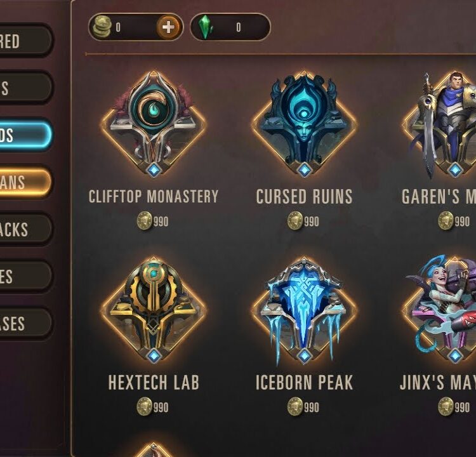This screenshot has width=476, height=457.
Task: Click the coin icon under Clifftop Monastery
Action: (145, 221)
